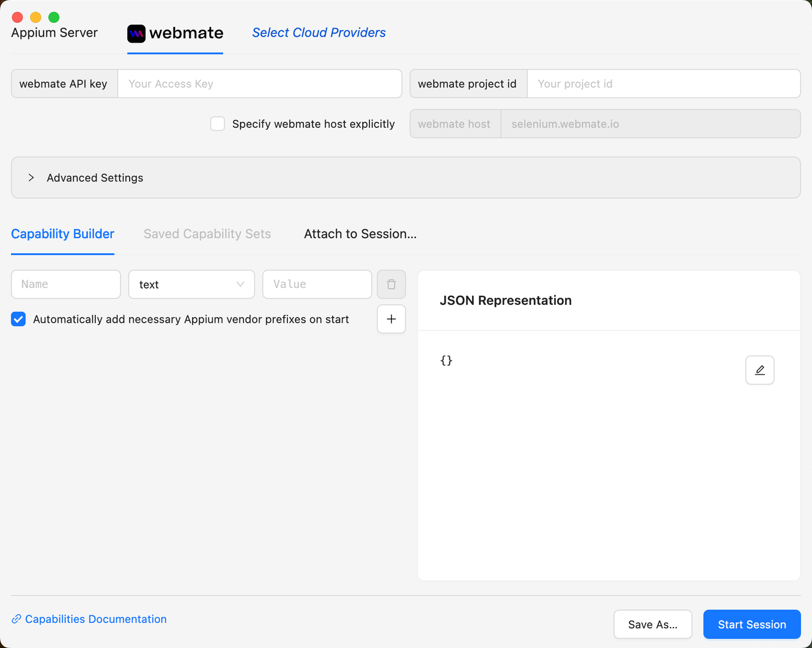Click the link icon beside Capabilities Documentation
Viewport: 812px width, 648px height.
pyautogui.click(x=17, y=619)
